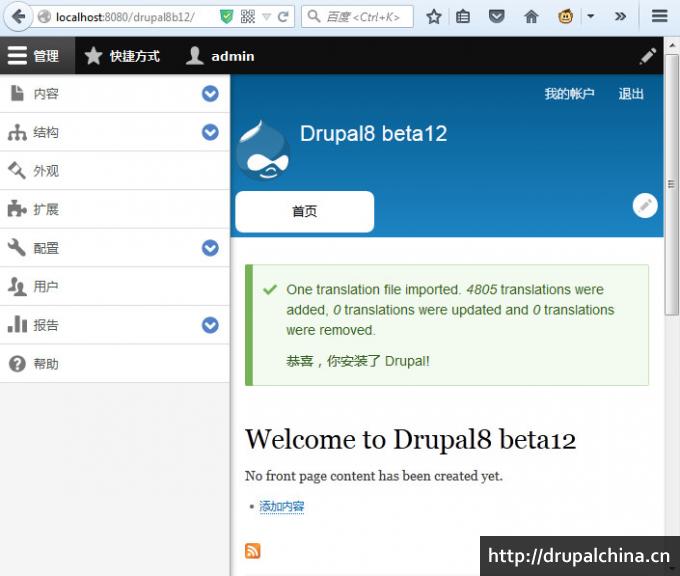Toggle the 管理 admin menu tray
This screenshot has height=576, width=680.
(x=35, y=56)
